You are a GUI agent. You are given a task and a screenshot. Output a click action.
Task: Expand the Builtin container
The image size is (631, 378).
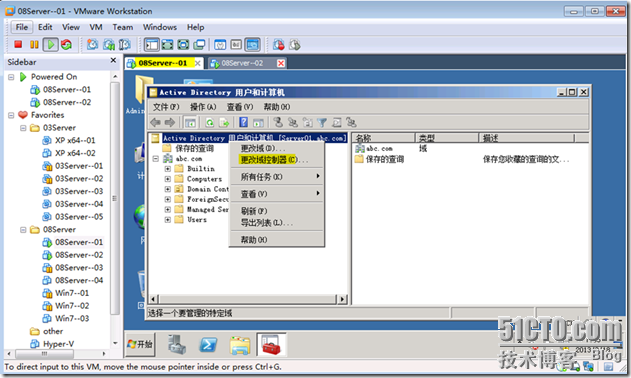click(x=168, y=169)
